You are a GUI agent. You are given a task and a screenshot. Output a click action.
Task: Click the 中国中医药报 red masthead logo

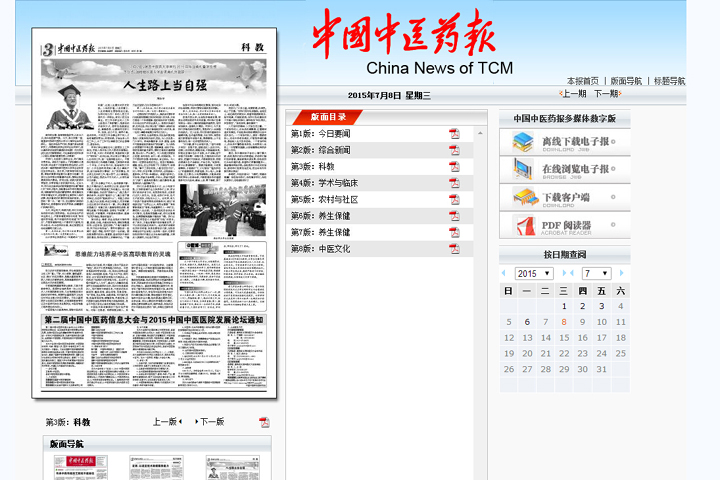point(404,33)
